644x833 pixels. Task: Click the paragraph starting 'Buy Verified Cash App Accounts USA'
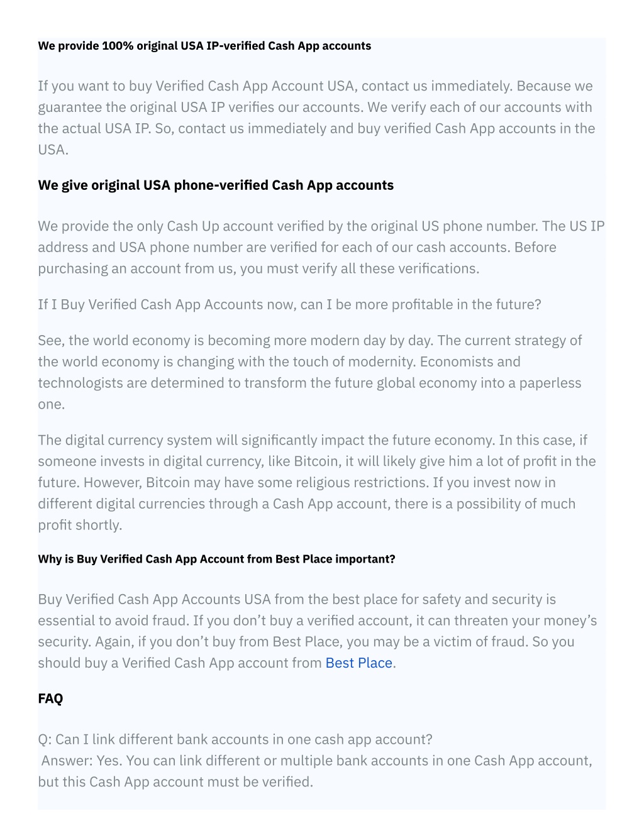[x=318, y=631]
